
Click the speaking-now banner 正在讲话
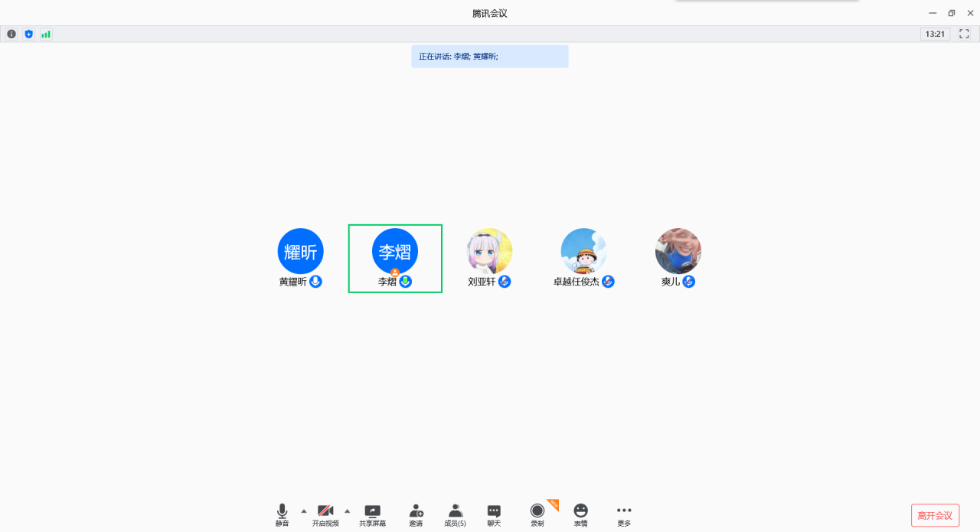[x=490, y=57]
